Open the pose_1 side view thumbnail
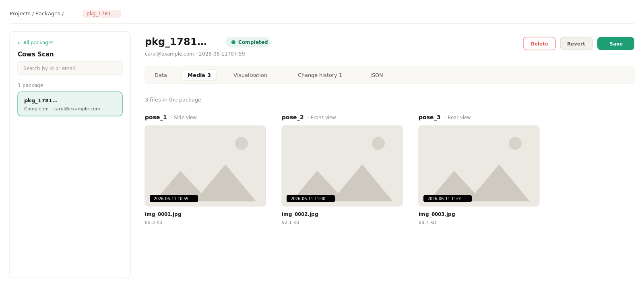644x290 pixels. [x=205, y=166]
